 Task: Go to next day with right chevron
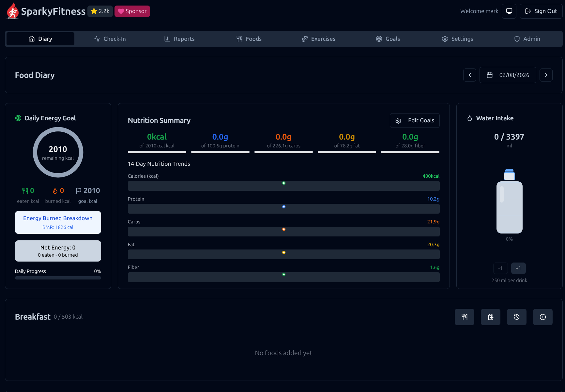click(546, 75)
